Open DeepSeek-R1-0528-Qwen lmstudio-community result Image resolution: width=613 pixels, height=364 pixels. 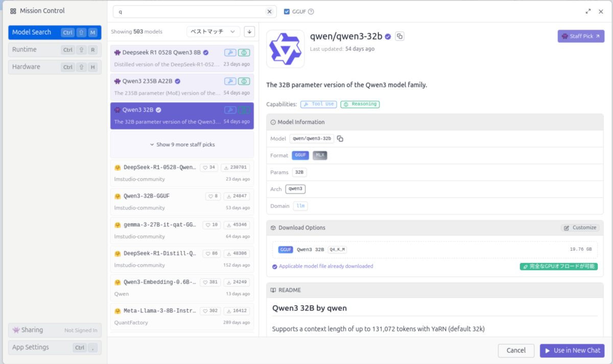click(182, 173)
